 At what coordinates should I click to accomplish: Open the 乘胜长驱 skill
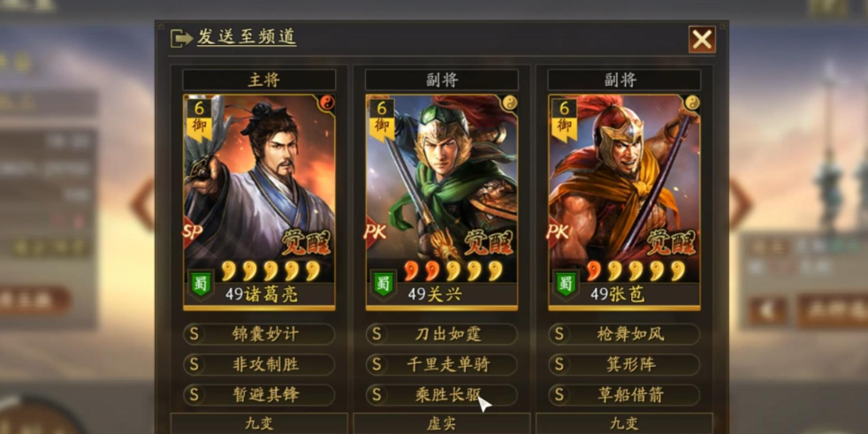[x=442, y=395]
